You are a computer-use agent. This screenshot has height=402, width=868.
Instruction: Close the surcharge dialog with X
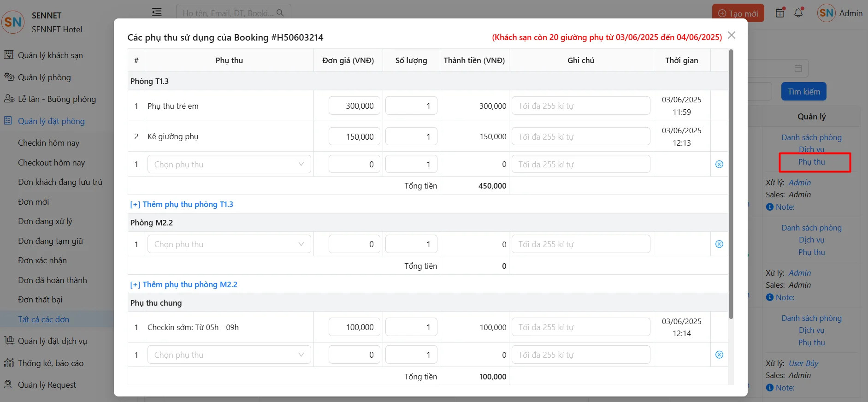point(731,35)
